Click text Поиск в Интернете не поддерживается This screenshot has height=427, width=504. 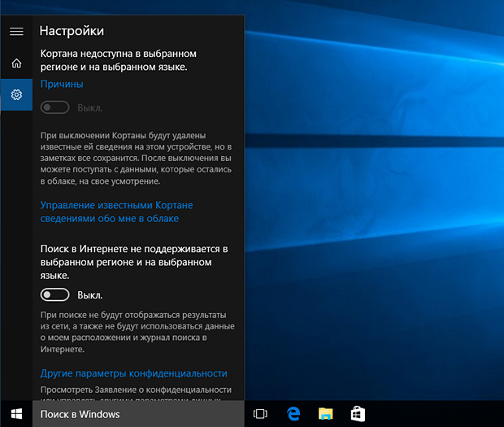click(134, 262)
